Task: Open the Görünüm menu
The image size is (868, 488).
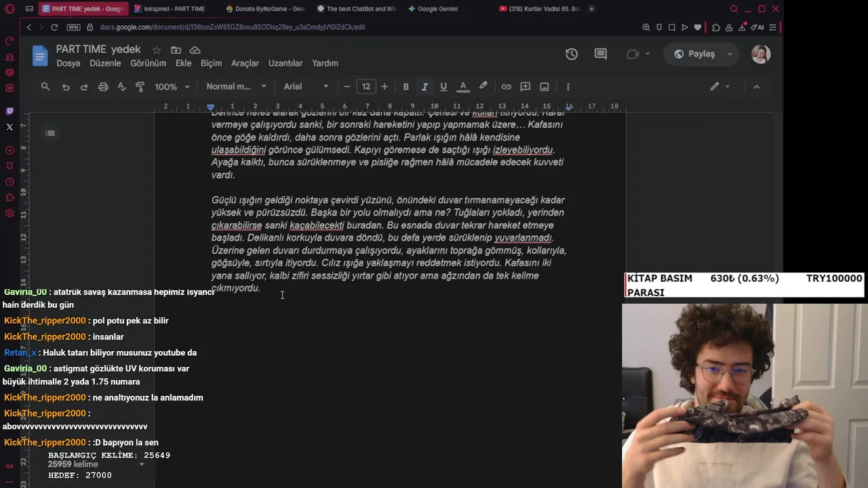Action: click(148, 63)
